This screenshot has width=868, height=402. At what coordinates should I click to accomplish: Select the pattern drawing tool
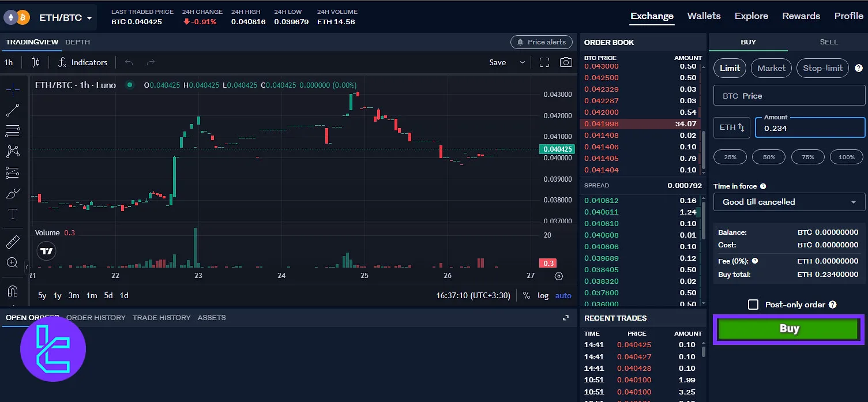13,152
